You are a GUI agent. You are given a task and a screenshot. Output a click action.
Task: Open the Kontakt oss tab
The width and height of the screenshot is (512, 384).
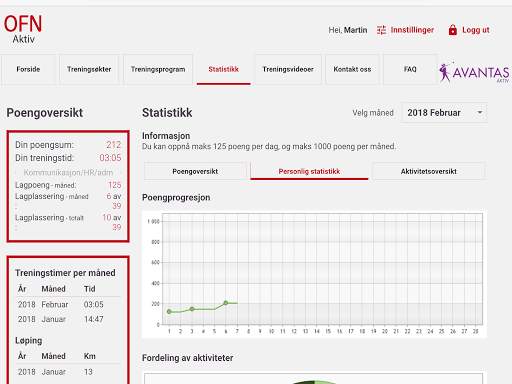tap(352, 69)
